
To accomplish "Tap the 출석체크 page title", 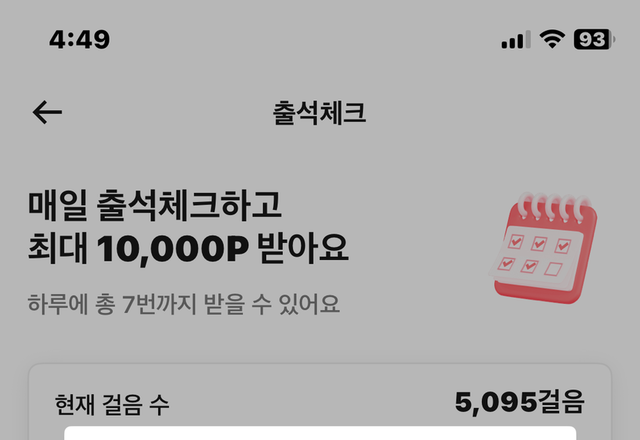I will click(x=320, y=113).
